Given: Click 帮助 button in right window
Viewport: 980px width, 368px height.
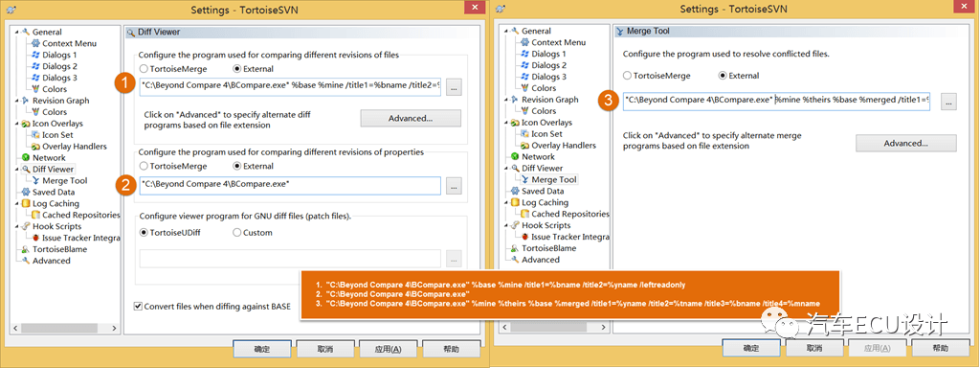Looking at the screenshot, I should point(940,348).
